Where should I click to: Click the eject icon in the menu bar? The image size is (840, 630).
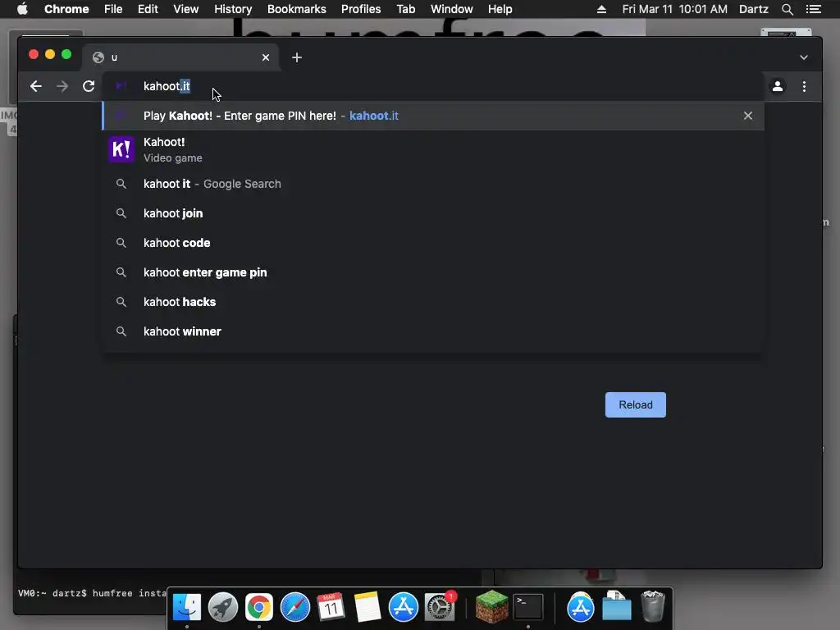[x=601, y=9]
